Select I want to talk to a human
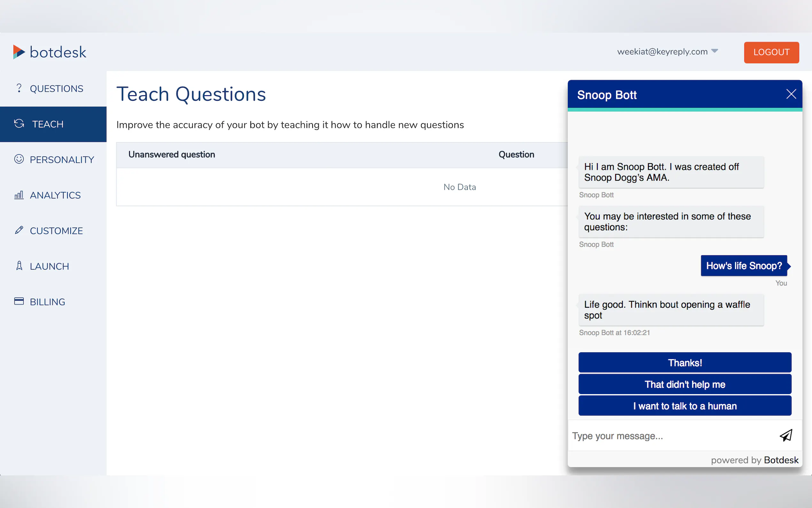812x508 pixels. click(684, 406)
